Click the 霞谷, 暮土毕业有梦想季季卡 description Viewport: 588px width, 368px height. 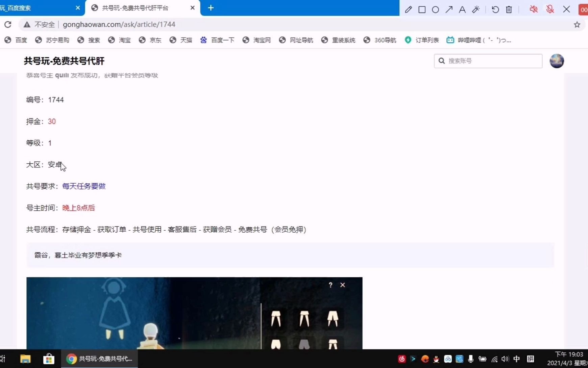pos(78,255)
